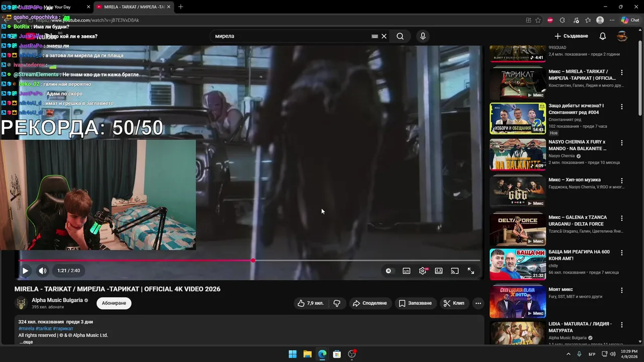Clear the YouTube search text with X

[x=384, y=36]
